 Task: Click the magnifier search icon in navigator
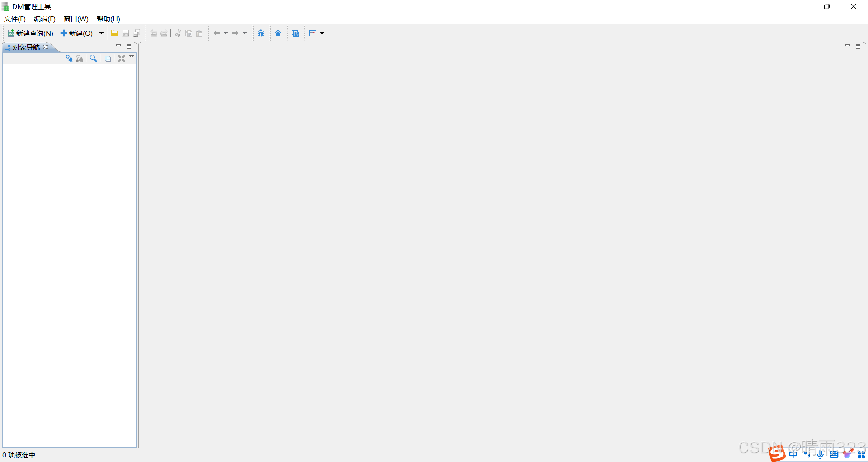coord(94,58)
